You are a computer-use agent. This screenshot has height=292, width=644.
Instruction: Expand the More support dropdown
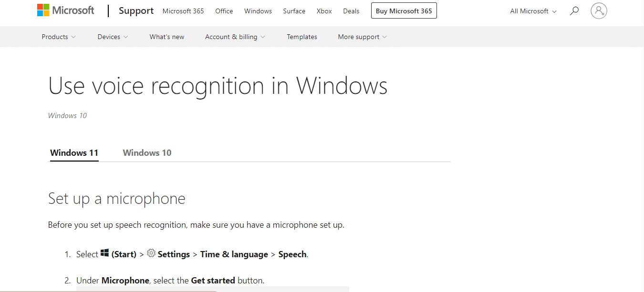pos(362,36)
